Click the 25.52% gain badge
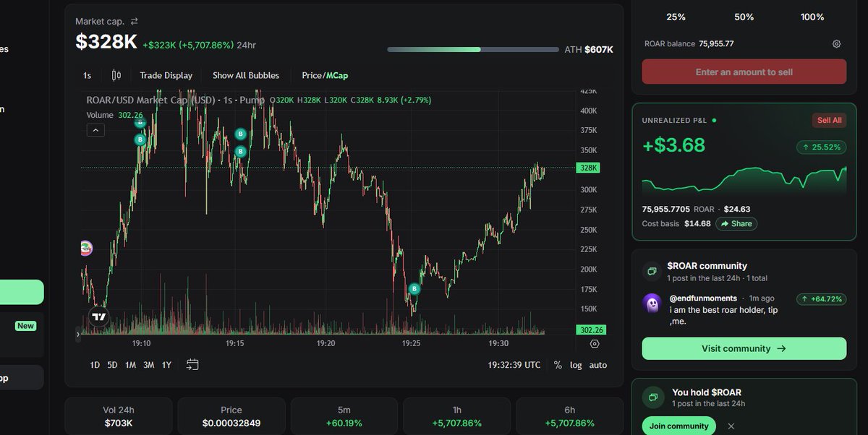This screenshot has height=435, width=868. pyautogui.click(x=822, y=147)
